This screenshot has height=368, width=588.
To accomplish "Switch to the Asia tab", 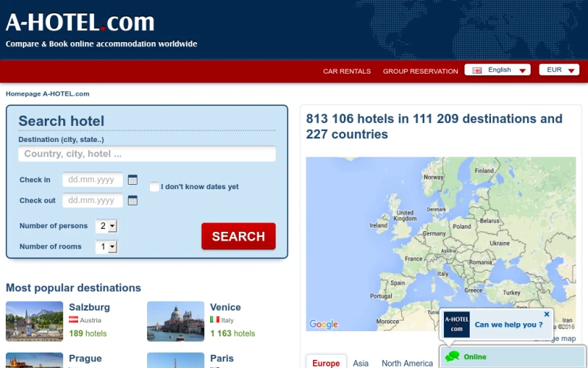I will (360, 363).
